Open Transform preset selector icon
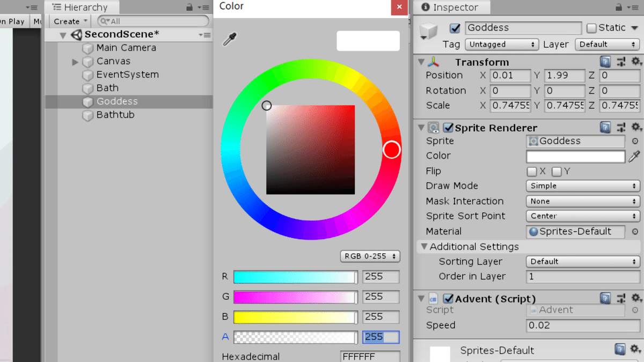 click(621, 62)
